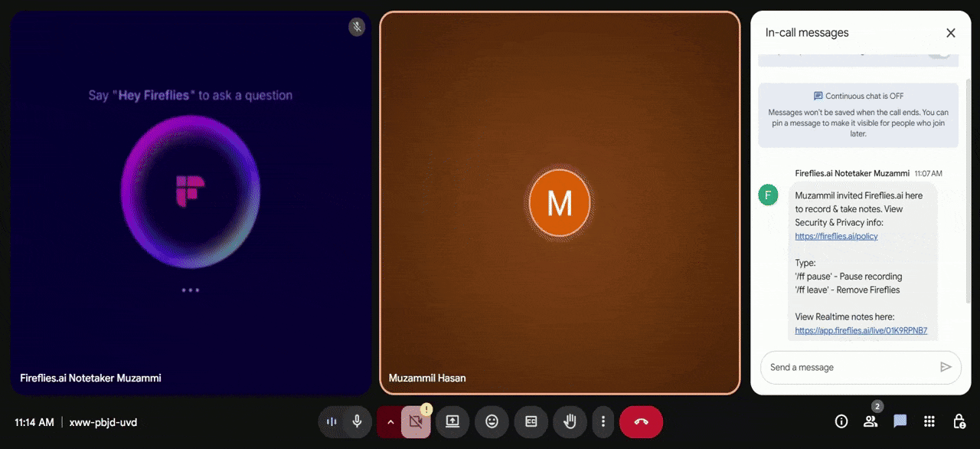Close the In-call messages panel

[x=951, y=33]
